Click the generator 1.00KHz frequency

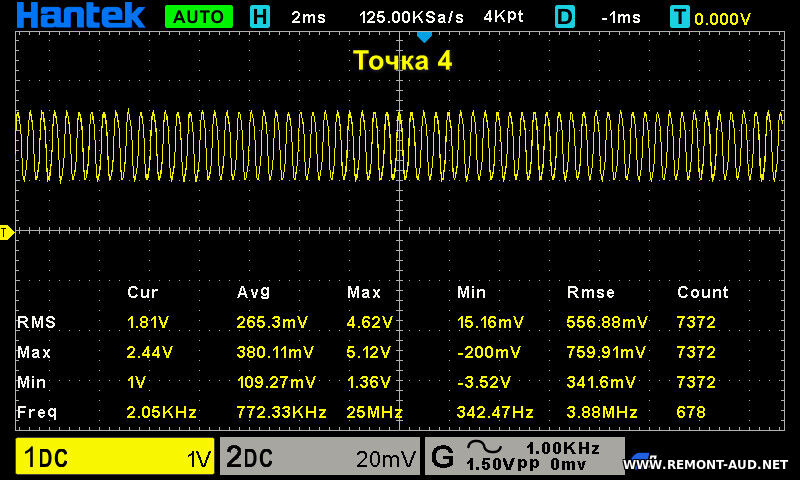click(563, 448)
